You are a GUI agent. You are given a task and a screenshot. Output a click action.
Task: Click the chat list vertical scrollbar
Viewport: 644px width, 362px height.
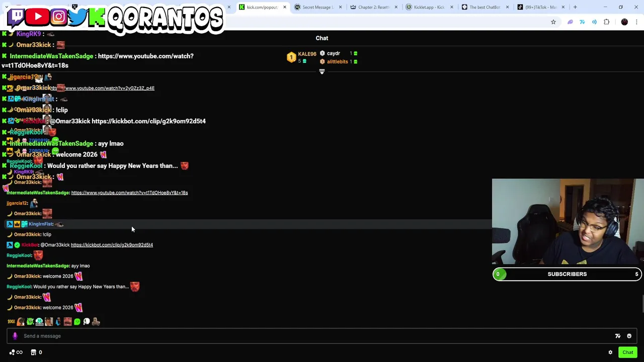[x=642, y=304]
